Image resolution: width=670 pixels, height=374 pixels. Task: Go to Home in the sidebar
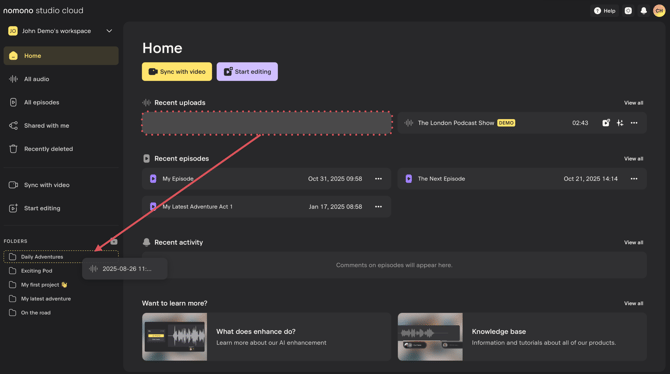pos(61,56)
